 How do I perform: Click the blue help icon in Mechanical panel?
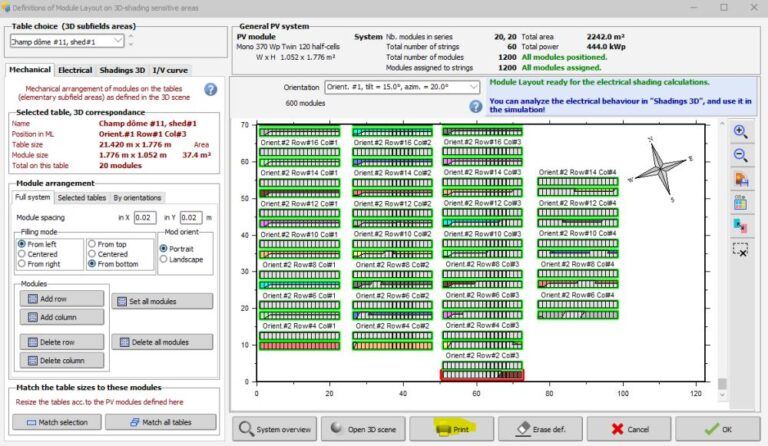(x=211, y=89)
